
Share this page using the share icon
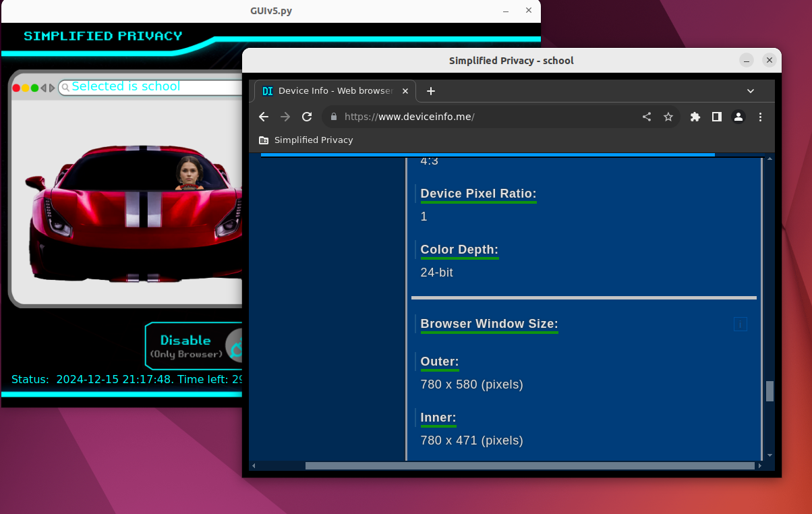(647, 117)
